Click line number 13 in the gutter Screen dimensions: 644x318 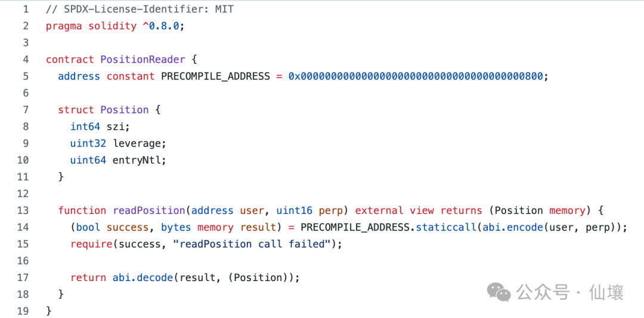23,210
